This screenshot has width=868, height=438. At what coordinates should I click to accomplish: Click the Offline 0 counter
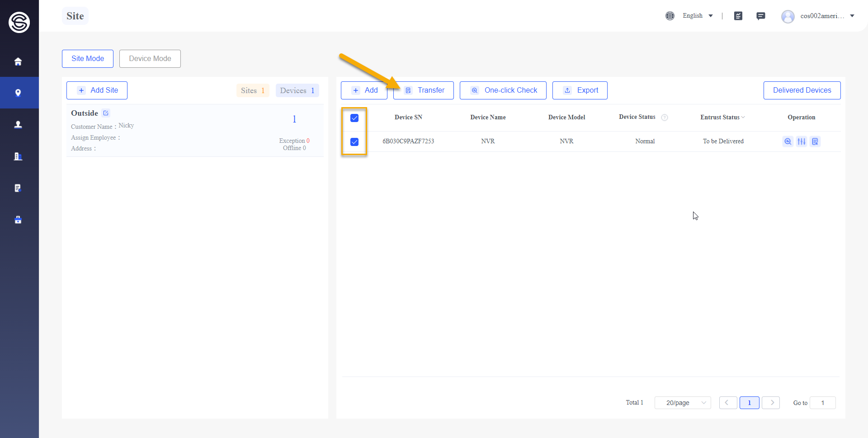click(294, 148)
